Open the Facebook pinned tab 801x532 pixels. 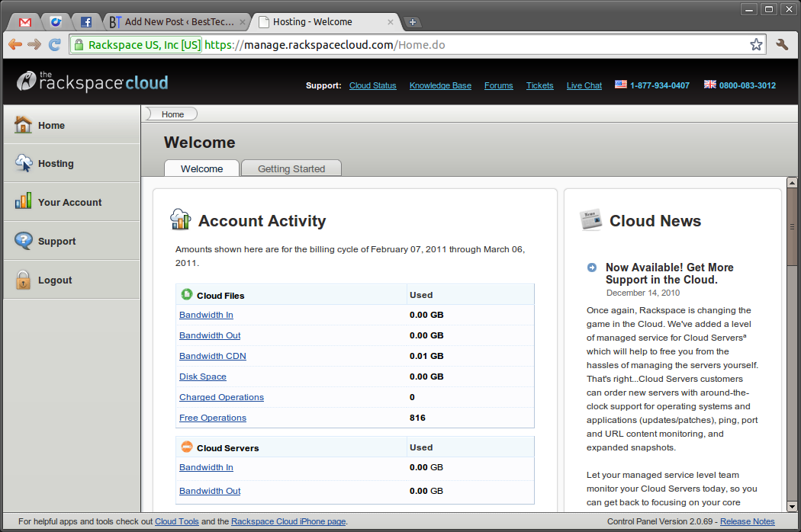(x=86, y=22)
